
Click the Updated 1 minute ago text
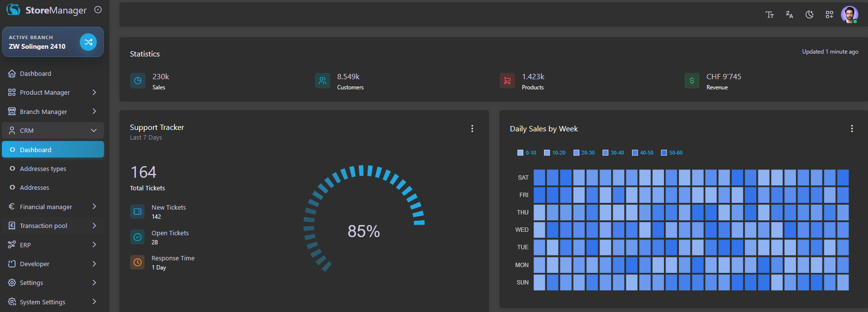coord(830,52)
